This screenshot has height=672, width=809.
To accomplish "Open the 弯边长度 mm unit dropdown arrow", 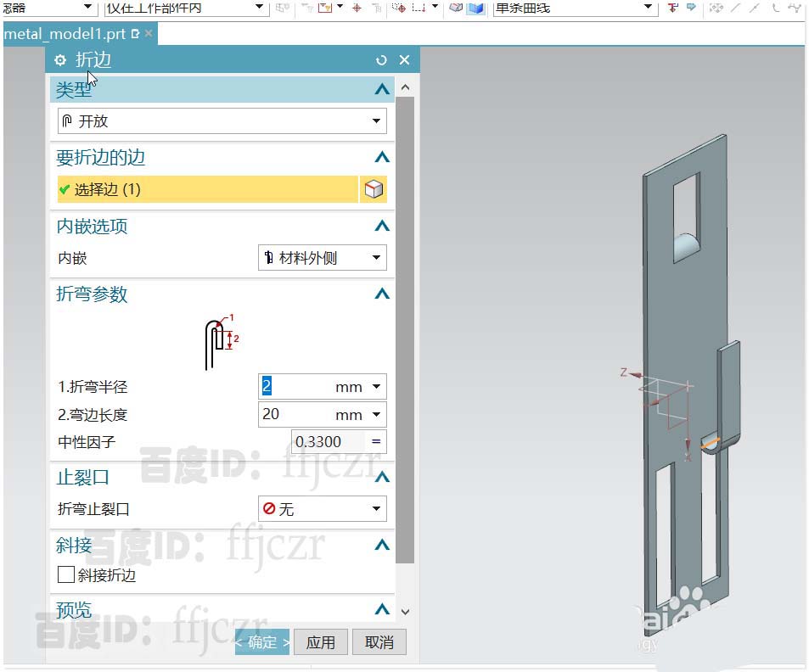I will tap(377, 415).
